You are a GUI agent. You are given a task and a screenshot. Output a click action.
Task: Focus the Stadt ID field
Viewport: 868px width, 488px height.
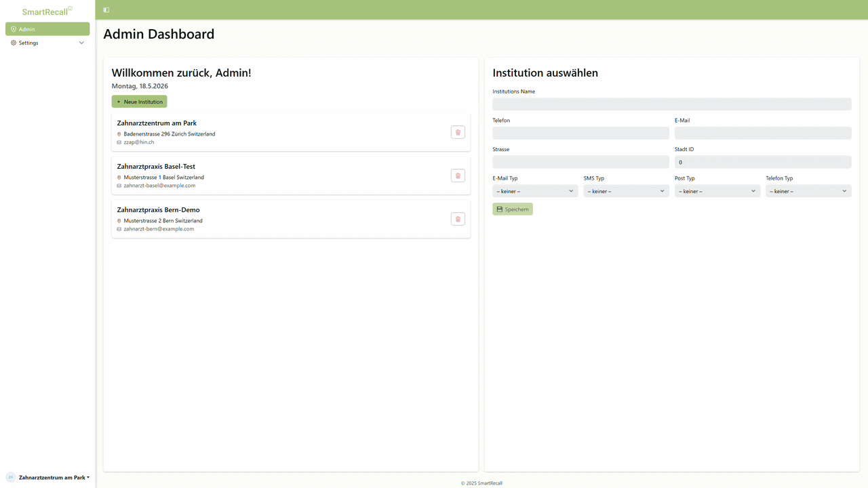(x=763, y=162)
